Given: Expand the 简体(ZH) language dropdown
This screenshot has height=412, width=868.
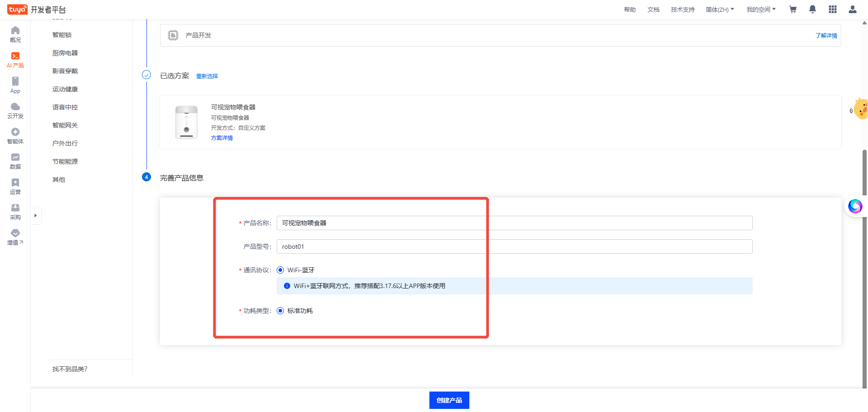Looking at the screenshot, I should [720, 9].
